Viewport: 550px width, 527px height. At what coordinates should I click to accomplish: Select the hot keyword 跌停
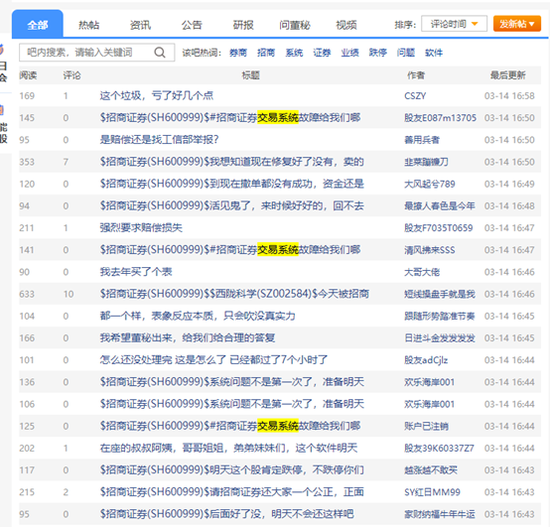coord(378,53)
